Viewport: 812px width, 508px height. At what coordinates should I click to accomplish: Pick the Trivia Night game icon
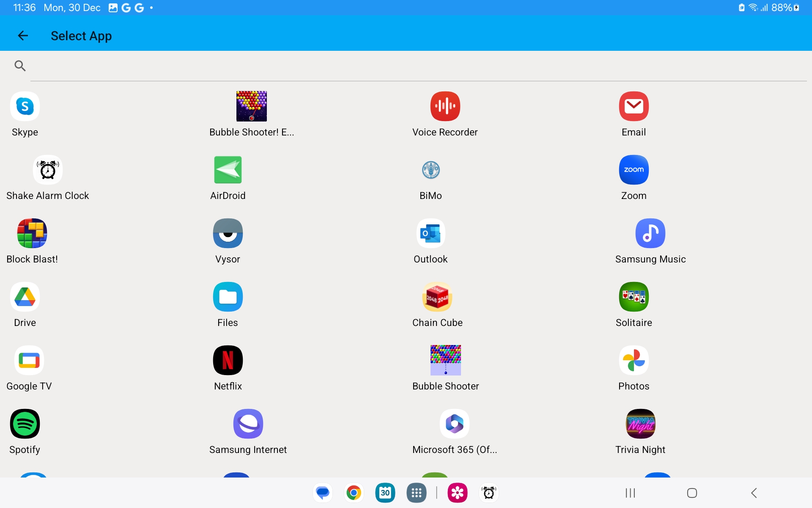pos(640,424)
